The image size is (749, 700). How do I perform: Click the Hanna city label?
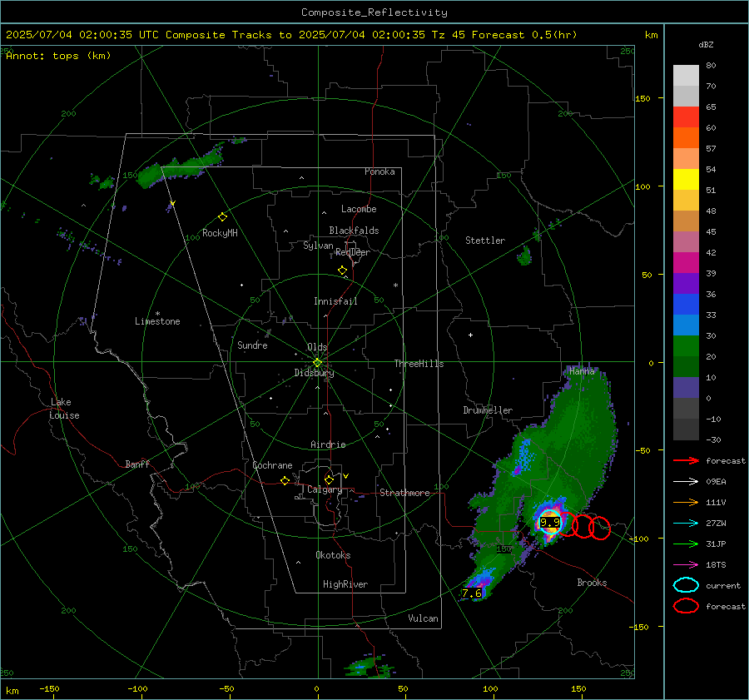582,370
